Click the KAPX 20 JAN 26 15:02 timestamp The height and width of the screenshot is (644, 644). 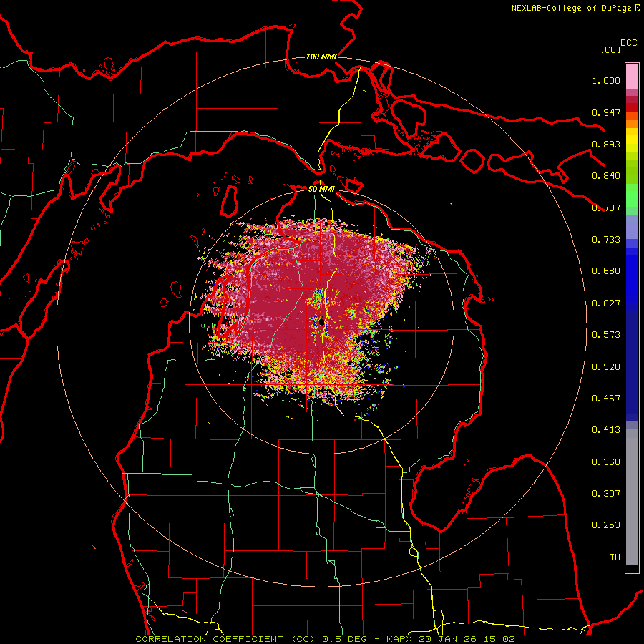(451, 639)
